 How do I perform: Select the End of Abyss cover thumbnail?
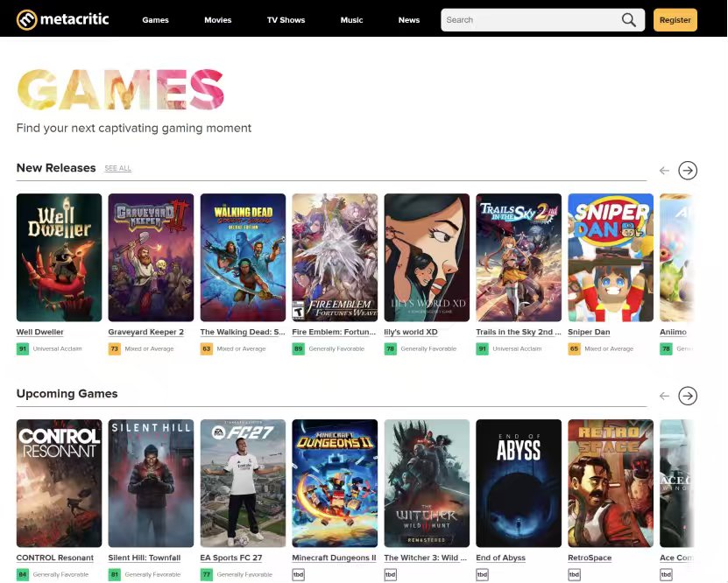pyautogui.click(x=519, y=483)
